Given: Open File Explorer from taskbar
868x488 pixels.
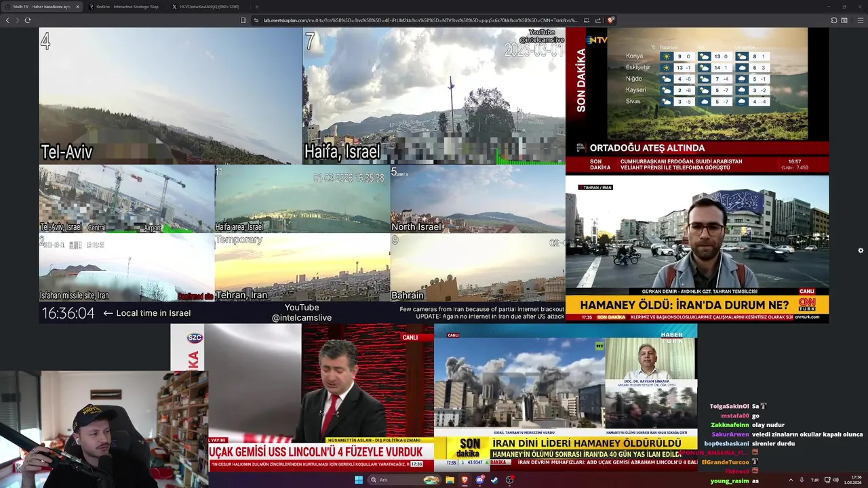Looking at the screenshot, I should pyautogui.click(x=450, y=480).
